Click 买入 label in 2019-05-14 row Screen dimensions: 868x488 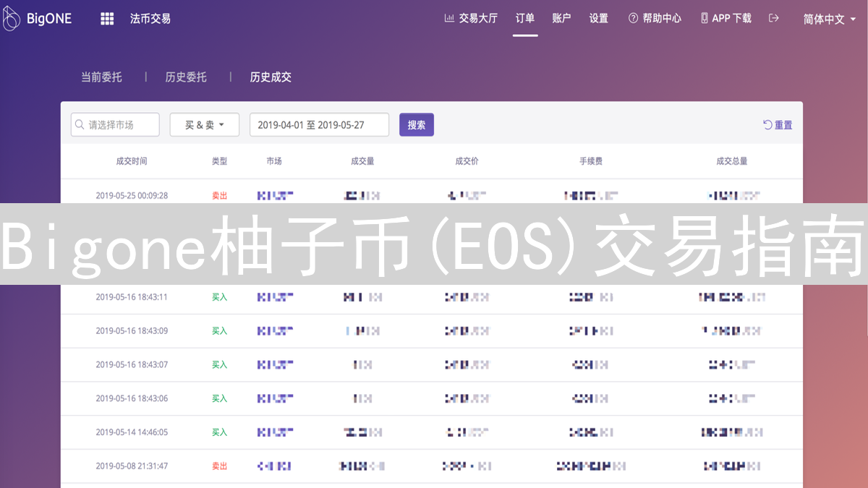pyautogui.click(x=219, y=432)
